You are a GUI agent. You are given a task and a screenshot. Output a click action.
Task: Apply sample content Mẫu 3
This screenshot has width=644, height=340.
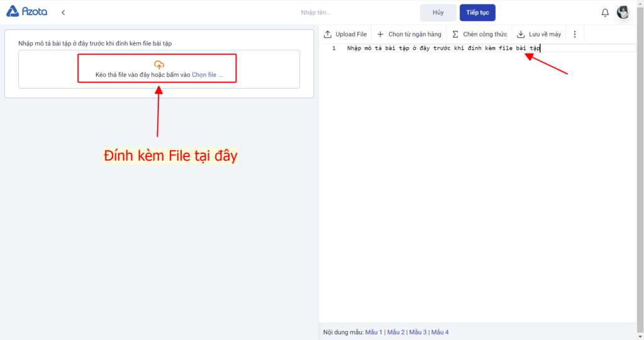(x=418, y=332)
